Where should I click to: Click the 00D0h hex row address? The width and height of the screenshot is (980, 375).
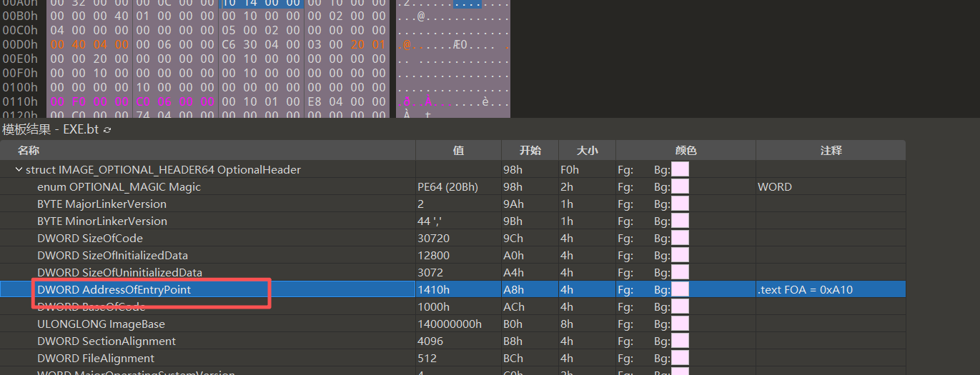20,44
